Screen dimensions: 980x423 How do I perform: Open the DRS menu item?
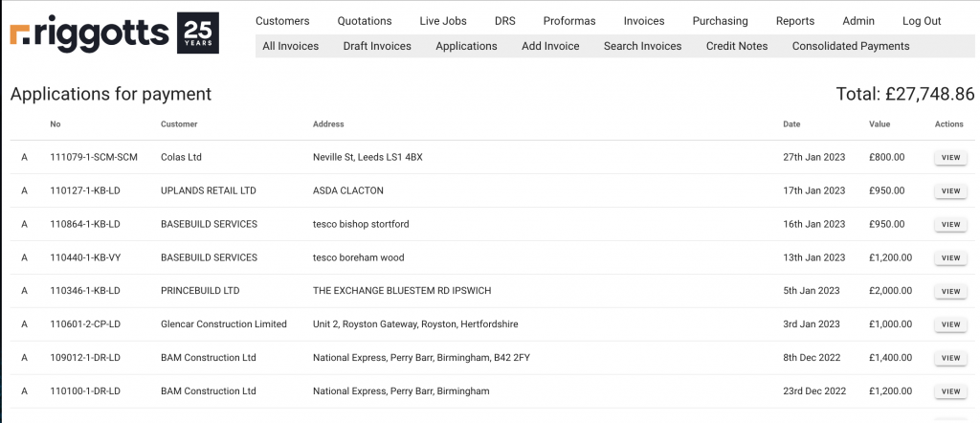[504, 21]
